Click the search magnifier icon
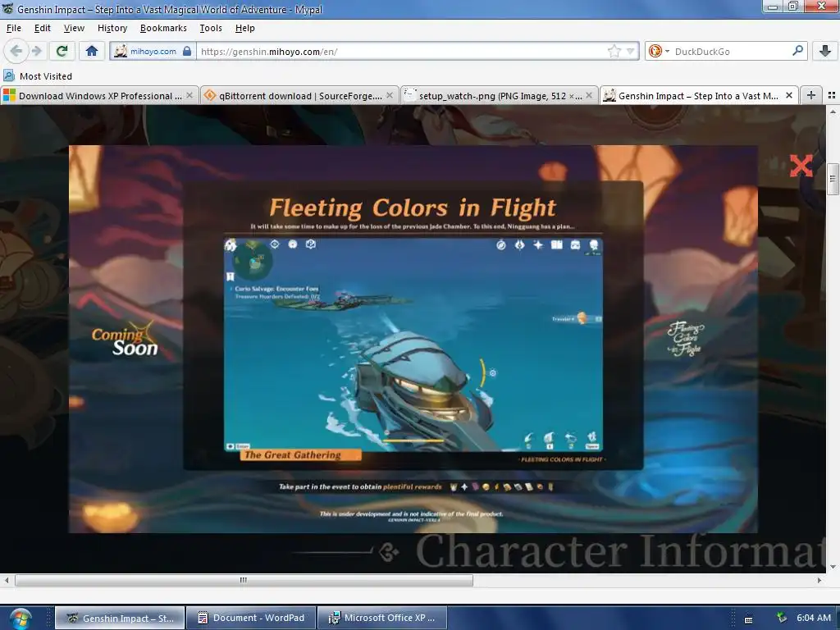 click(797, 51)
